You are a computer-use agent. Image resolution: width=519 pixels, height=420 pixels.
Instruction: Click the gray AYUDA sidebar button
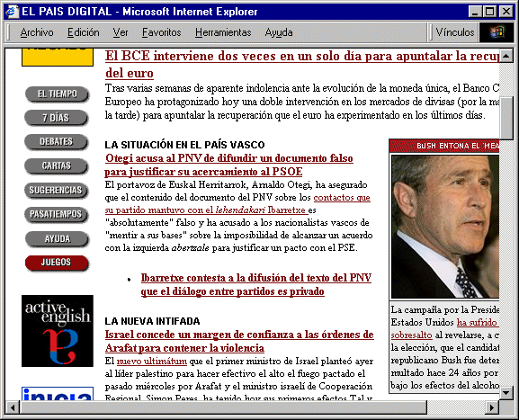(57, 238)
